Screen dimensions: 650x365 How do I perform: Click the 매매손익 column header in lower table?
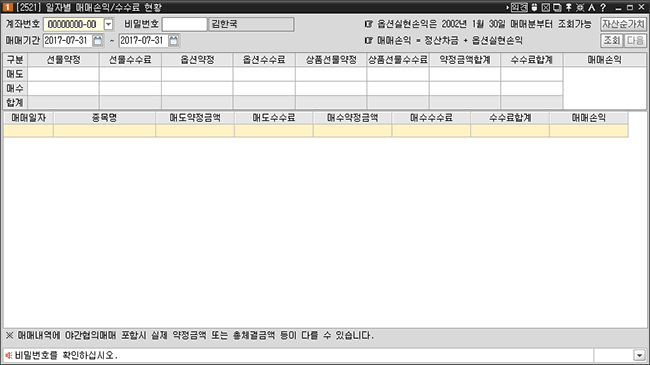[589, 118]
